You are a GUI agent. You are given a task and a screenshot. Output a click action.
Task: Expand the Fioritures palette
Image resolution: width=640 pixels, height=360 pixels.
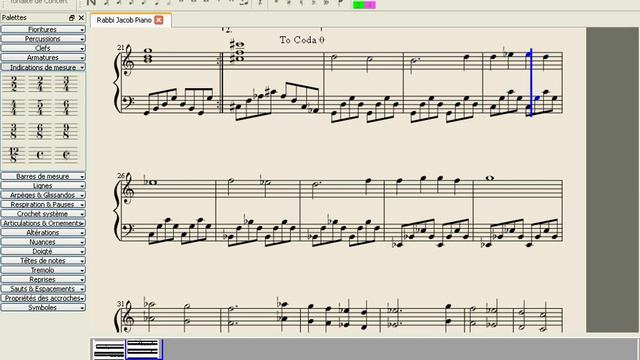tap(43, 29)
